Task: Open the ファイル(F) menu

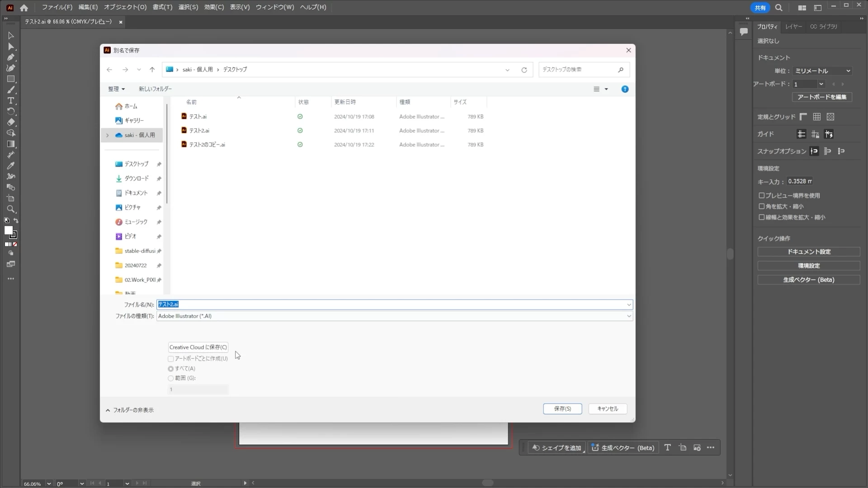Action: [x=57, y=7]
